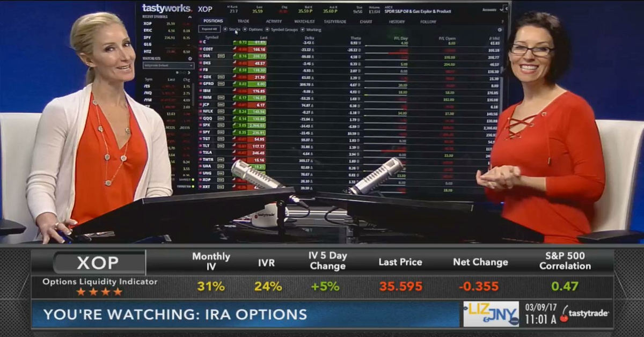The height and width of the screenshot is (337, 644).
Task: Enable the Stocks position filter
Action: click(226, 29)
